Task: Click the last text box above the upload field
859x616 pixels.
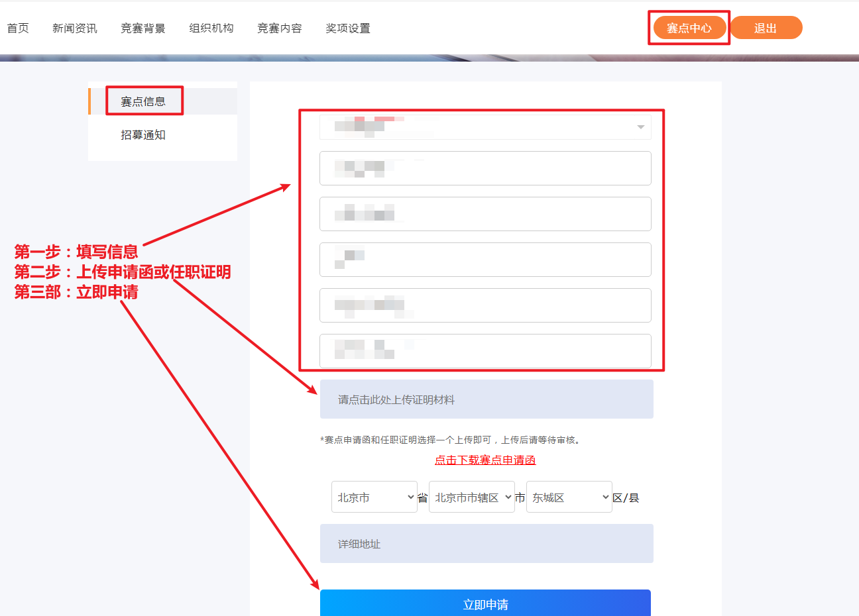Action: (x=485, y=350)
